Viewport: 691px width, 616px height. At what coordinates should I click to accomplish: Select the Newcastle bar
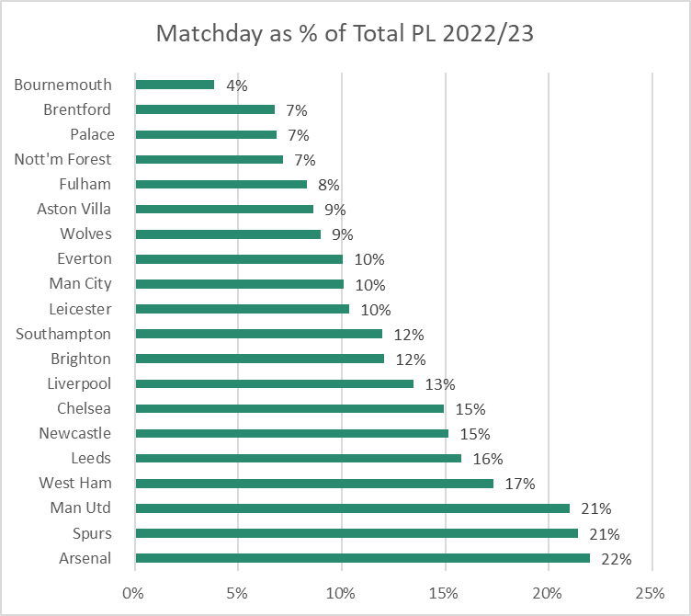pos(291,433)
